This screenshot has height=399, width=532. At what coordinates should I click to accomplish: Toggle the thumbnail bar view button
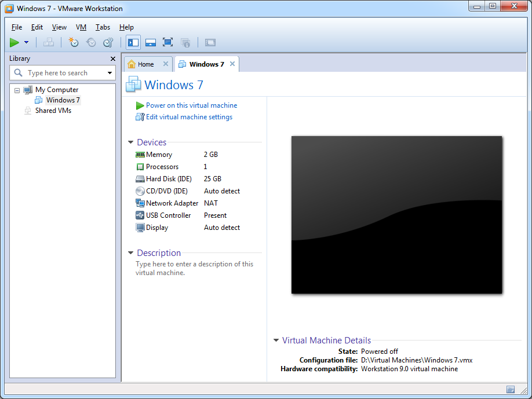(x=151, y=42)
